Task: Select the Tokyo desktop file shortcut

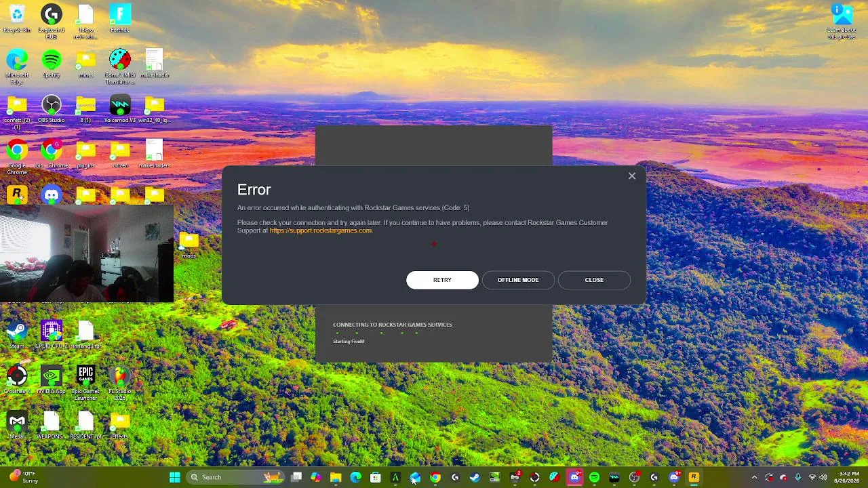Action: [x=85, y=21]
